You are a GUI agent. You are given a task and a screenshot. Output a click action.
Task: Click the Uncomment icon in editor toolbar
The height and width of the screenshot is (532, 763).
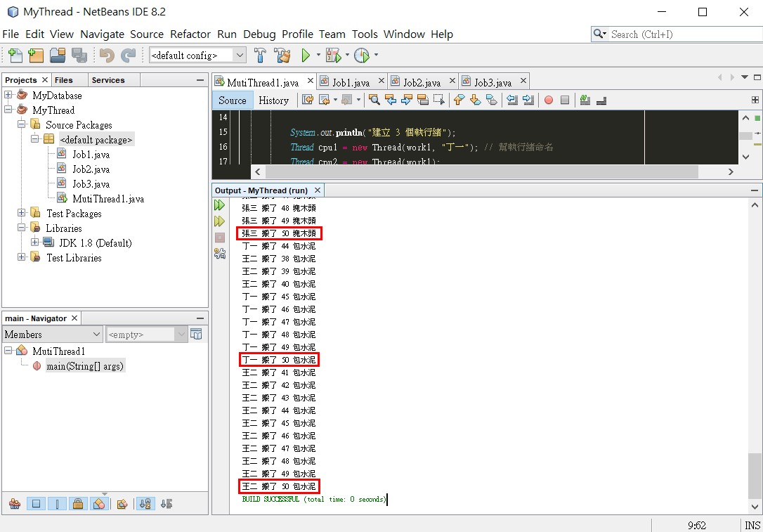click(601, 100)
